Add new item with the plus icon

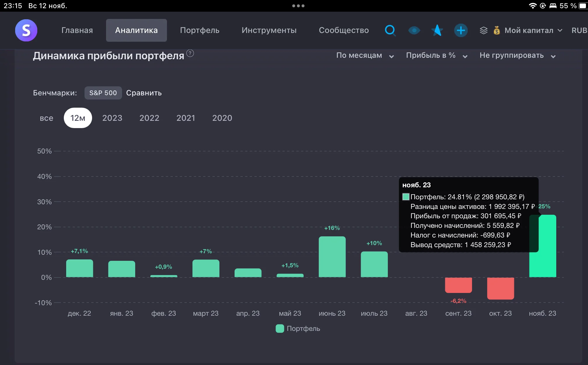461,30
